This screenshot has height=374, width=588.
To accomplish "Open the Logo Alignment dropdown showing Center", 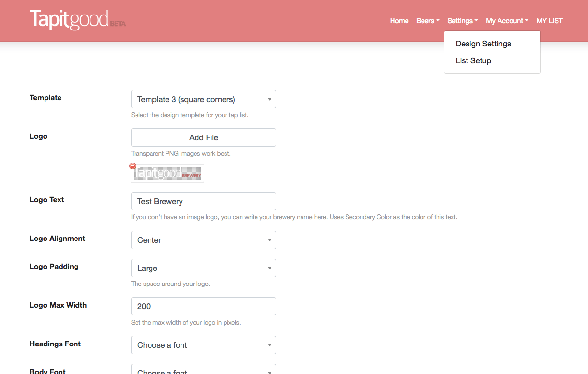I will 203,240.
